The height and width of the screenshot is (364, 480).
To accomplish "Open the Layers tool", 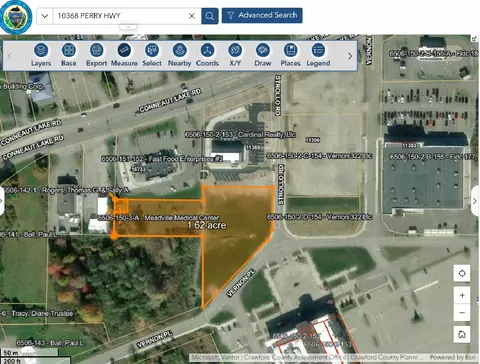I will 41,55.
